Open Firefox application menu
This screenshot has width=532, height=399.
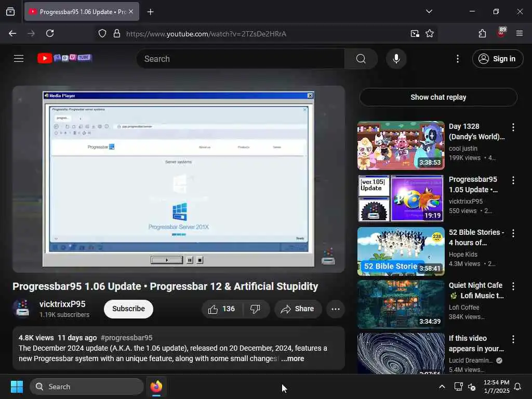point(519,33)
